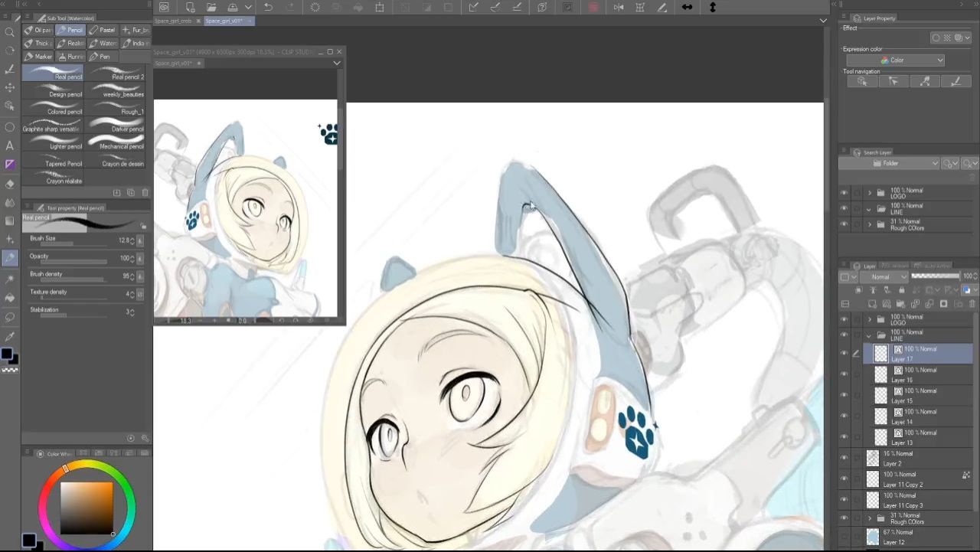Open file using folder icon

click(211, 8)
